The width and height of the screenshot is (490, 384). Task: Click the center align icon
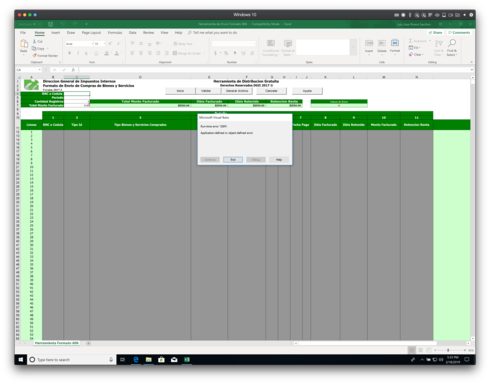[141, 53]
